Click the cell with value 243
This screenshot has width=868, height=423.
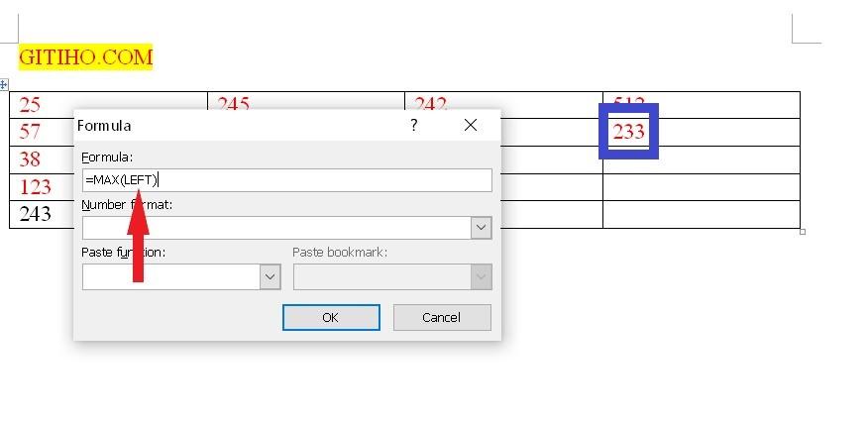click(35, 214)
